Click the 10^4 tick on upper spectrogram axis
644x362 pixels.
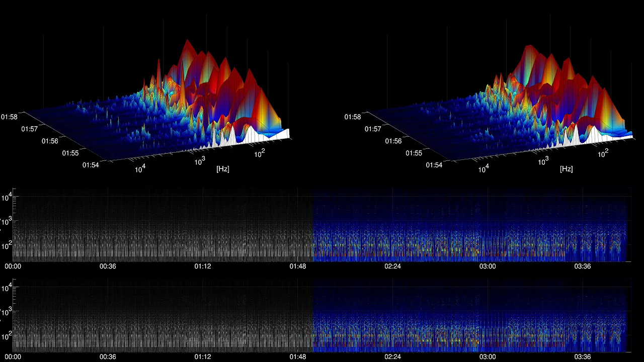(6, 198)
